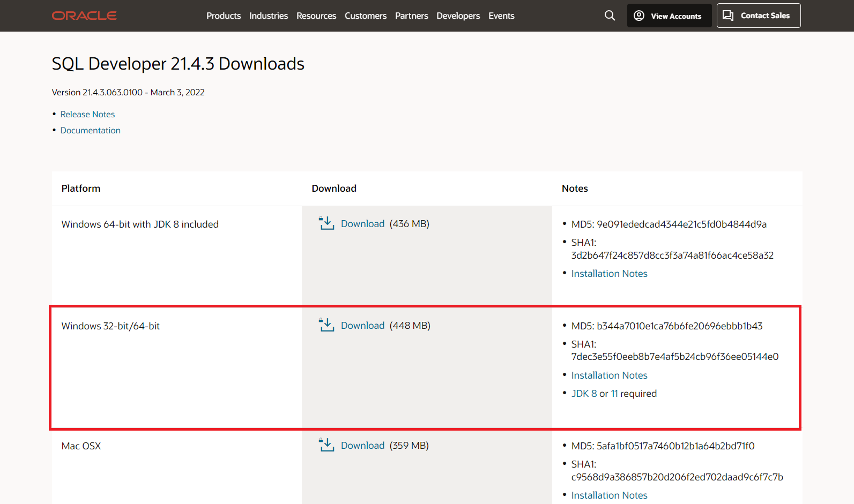
Task: Download Windows 32-bit/64-bit package (448 MB)
Action: 362,325
